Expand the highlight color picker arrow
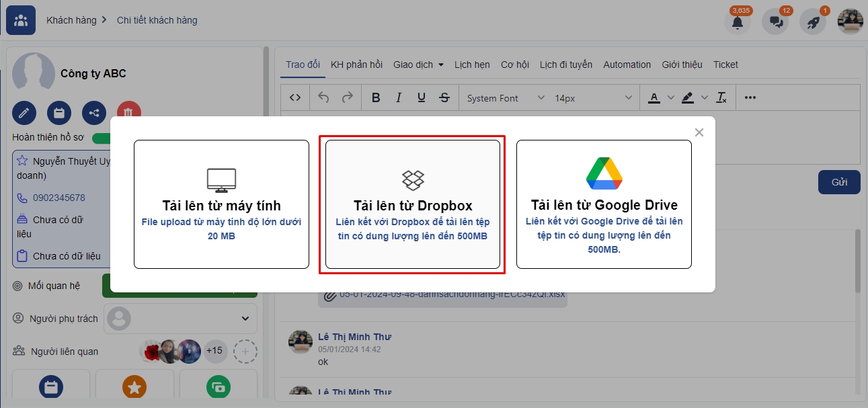This screenshot has height=408, width=868. pyautogui.click(x=704, y=97)
